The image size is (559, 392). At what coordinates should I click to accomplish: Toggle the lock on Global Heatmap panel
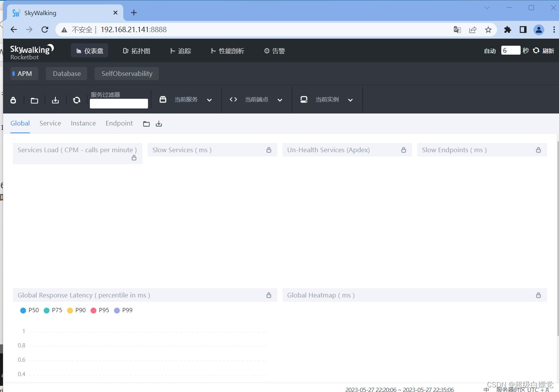coord(538,295)
